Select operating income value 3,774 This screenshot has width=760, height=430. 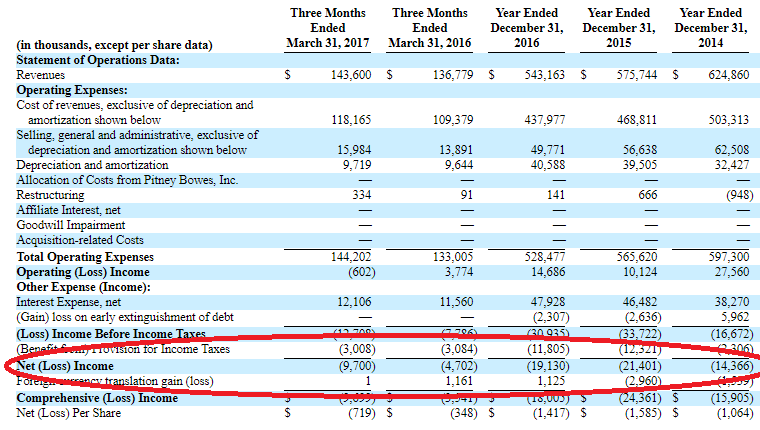coord(459,272)
